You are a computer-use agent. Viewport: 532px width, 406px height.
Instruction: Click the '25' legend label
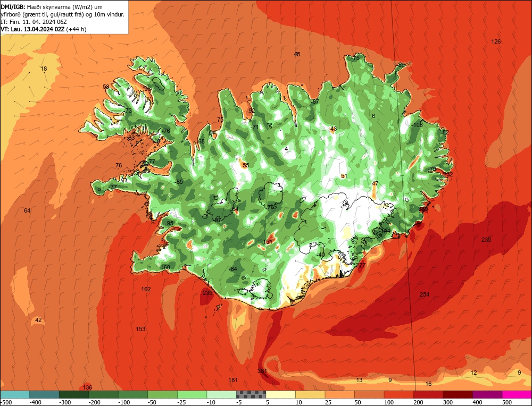[x=329, y=402]
